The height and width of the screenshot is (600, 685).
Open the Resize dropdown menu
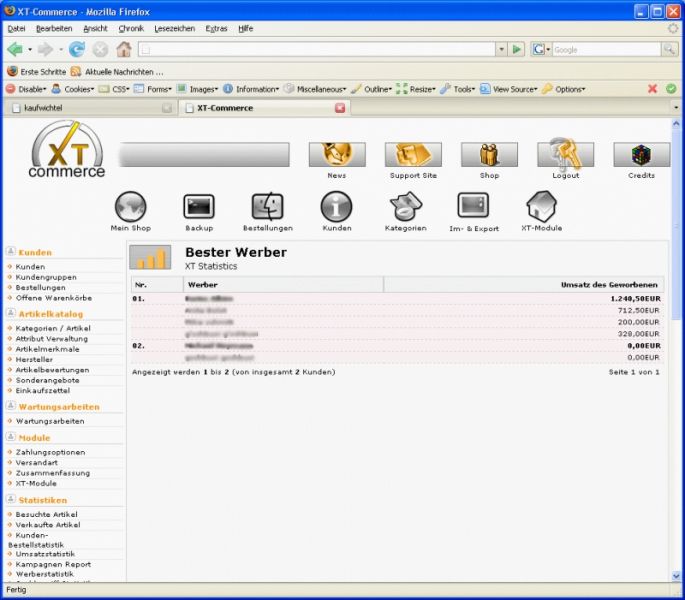click(416, 89)
